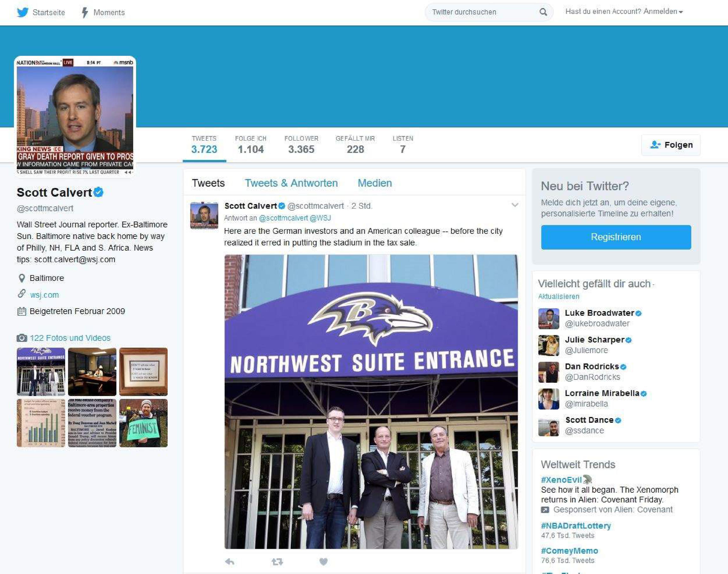
Task: Switch to Tweets & Antworten tab
Action: coord(291,183)
